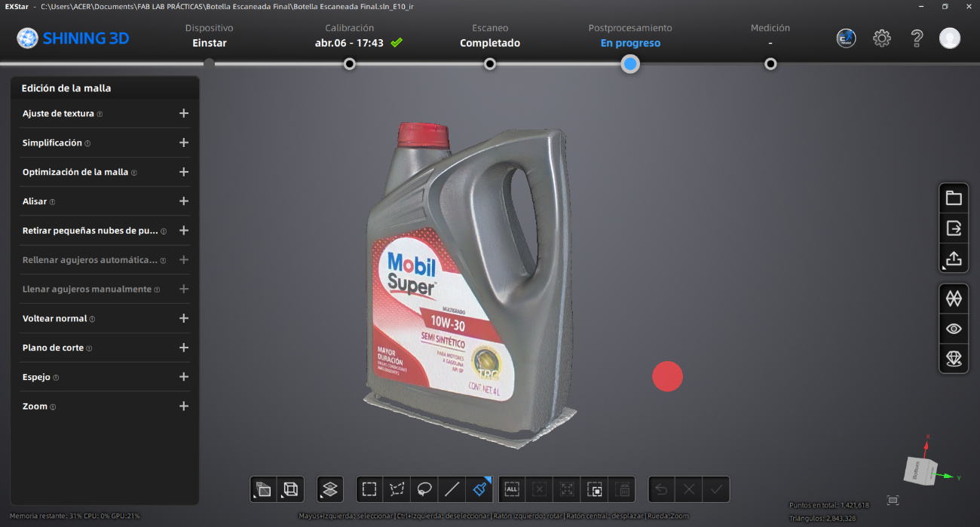Click the info icon beside Plano de corte
980x527 pixels.
point(89,348)
